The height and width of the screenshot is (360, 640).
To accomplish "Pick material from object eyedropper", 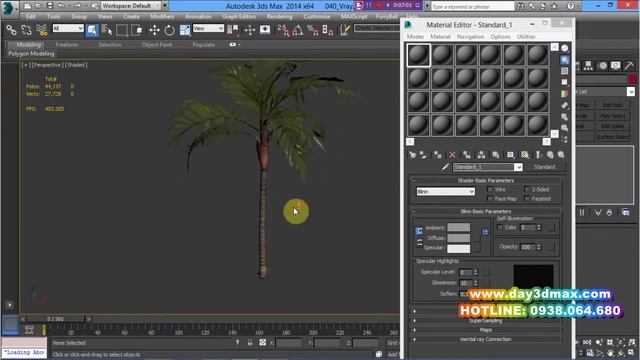I will [445, 167].
